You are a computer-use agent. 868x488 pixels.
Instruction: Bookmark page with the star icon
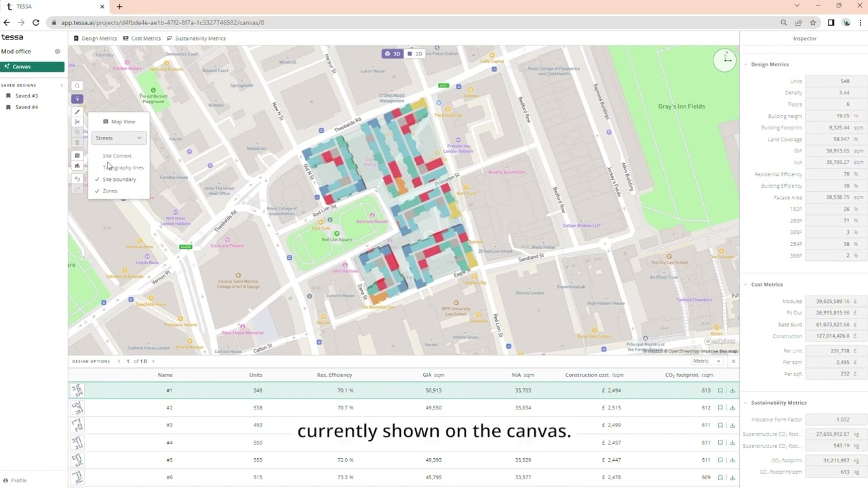[813, 22]
